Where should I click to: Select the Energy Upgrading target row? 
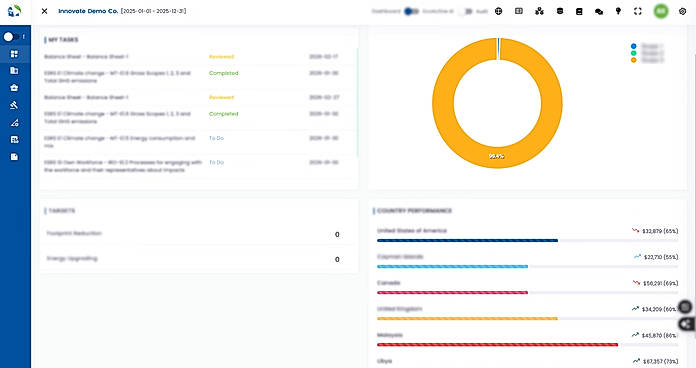pos(198,259)
